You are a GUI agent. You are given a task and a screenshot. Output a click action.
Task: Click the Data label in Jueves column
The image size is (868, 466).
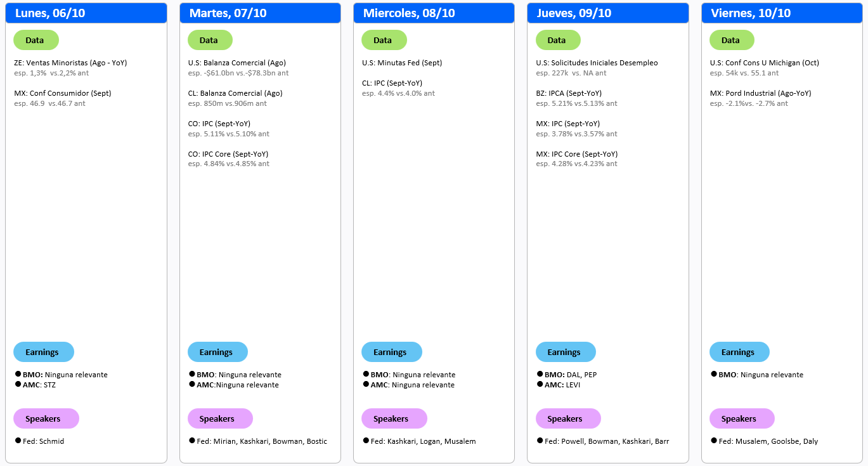[x=557, y=40]
